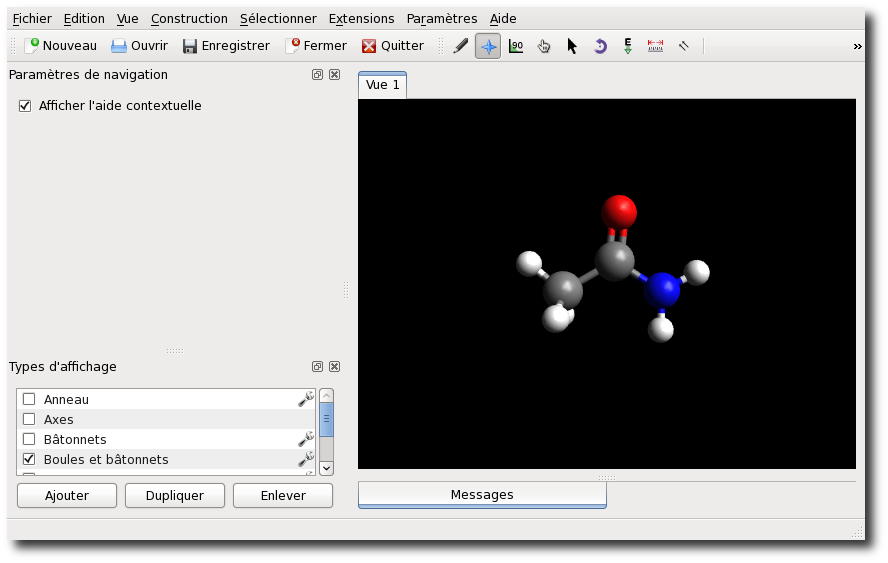Click the Ajouter button
Image resolution: width=888 pixels, height=563 pixels.
67,495
